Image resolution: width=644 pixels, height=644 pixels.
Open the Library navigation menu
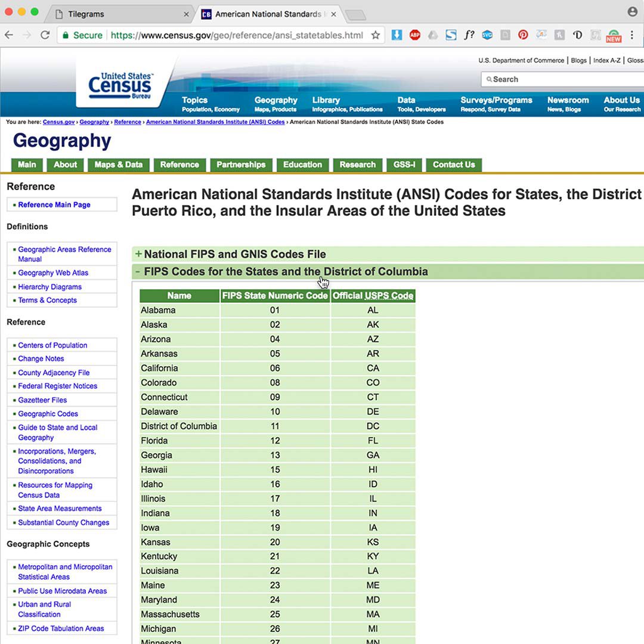tap(347, 104)
